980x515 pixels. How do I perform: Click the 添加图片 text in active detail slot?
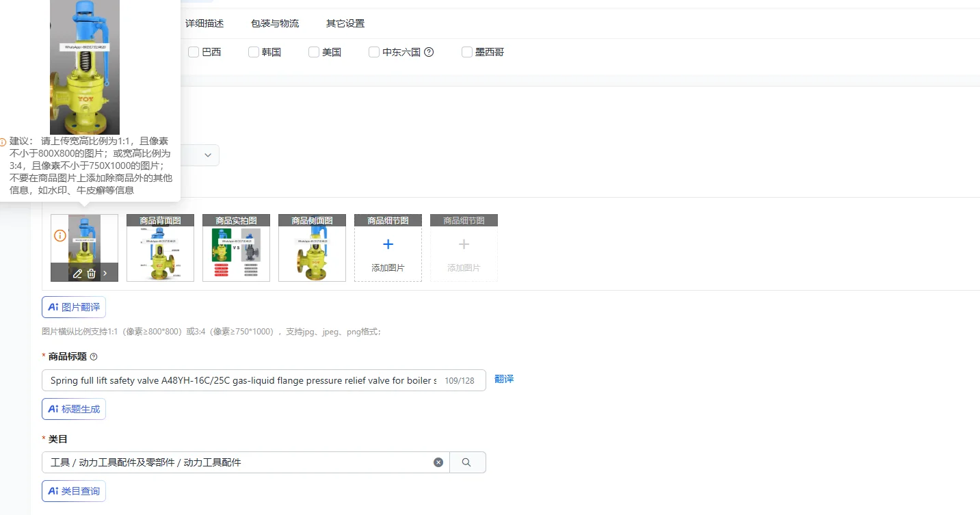(x=388, y=268)
